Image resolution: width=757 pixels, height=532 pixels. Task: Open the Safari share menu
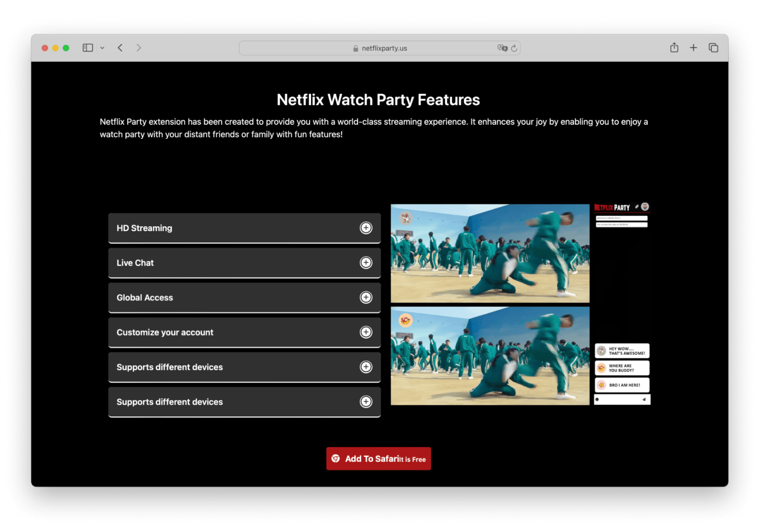click(x=674, y=48)
